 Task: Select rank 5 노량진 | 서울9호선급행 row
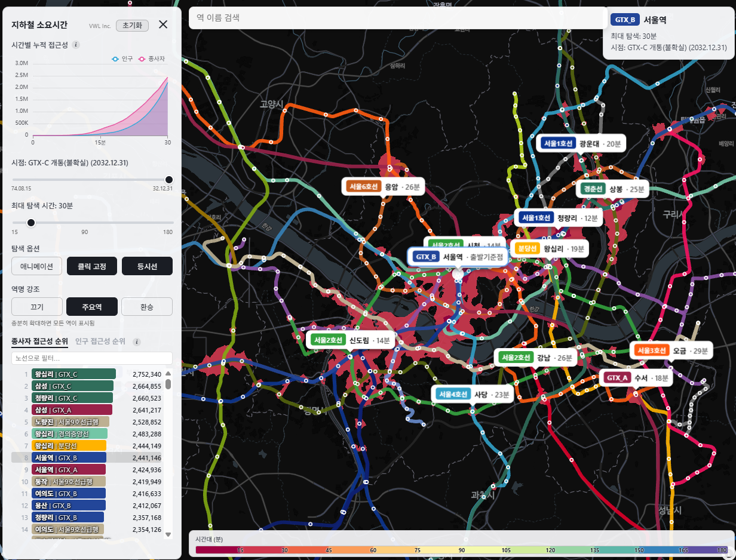(87, 422)
